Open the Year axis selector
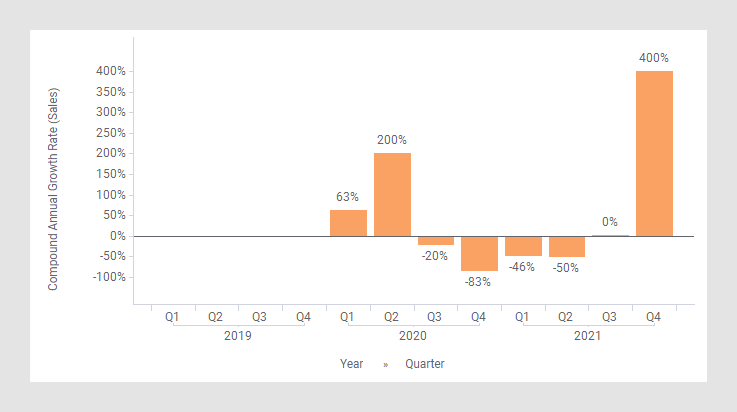Screen dimensions: 737x412 pos(351,364)
